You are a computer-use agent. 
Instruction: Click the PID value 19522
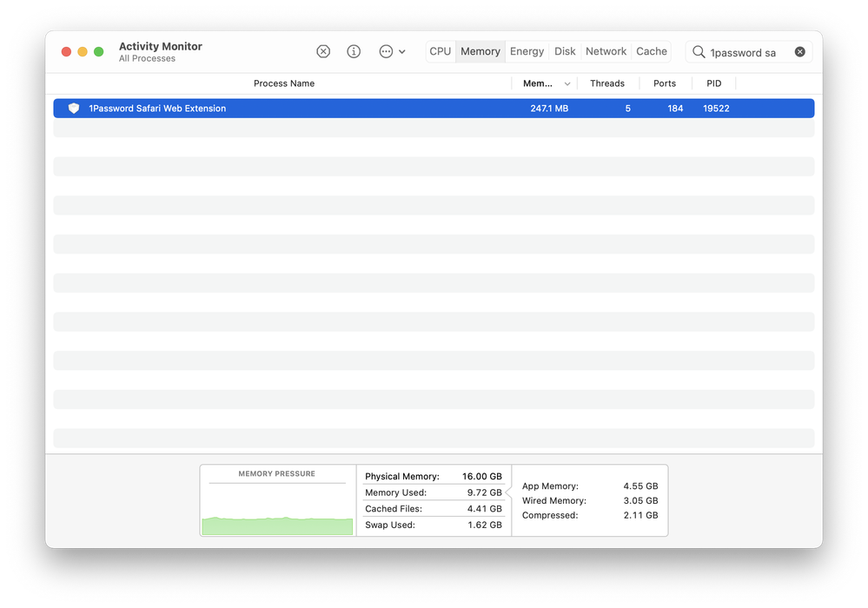[716, 109]
